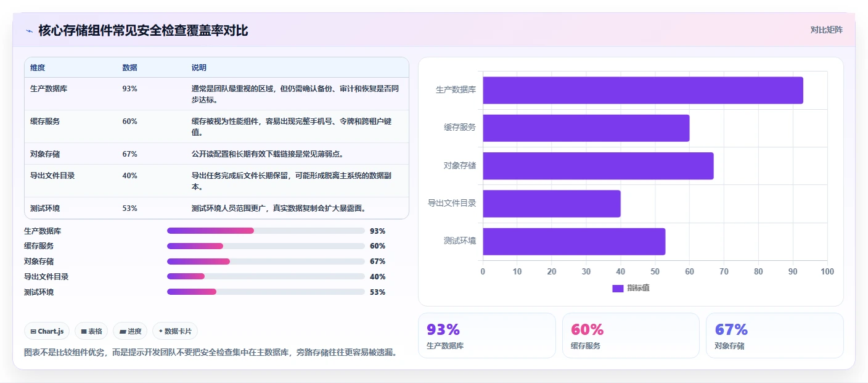
Task: Click the 说明 table column header
Action: [199, 67]
